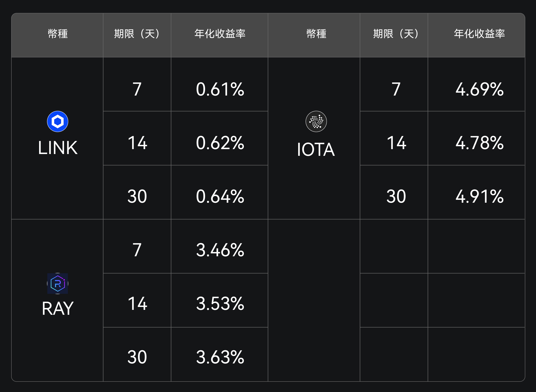Select the RAY currency label

coord(58,309)
